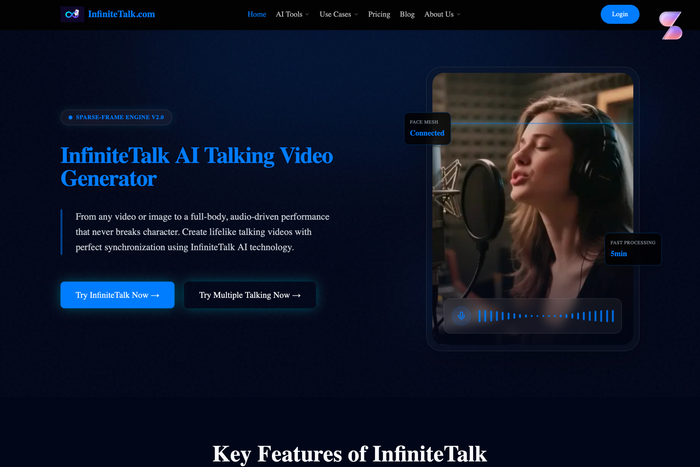
Task: Click the InfiniteTalk AI Talking Video Generator heading
Action: pos(197,167)
